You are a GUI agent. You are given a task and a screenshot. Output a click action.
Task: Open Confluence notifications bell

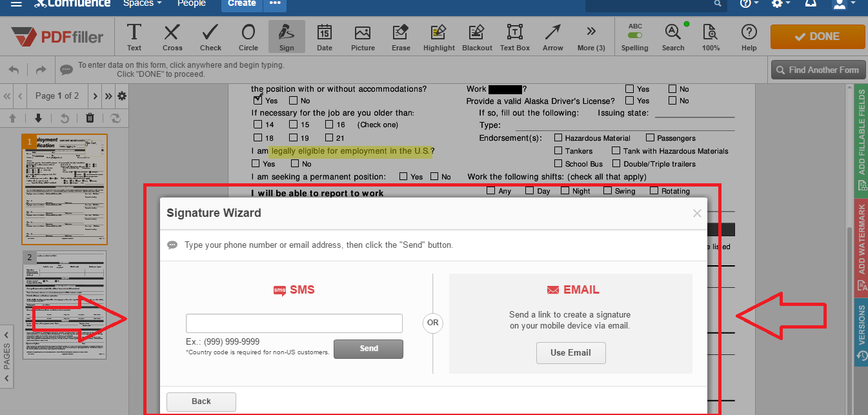pyautogui.click(x=811, y=3)
